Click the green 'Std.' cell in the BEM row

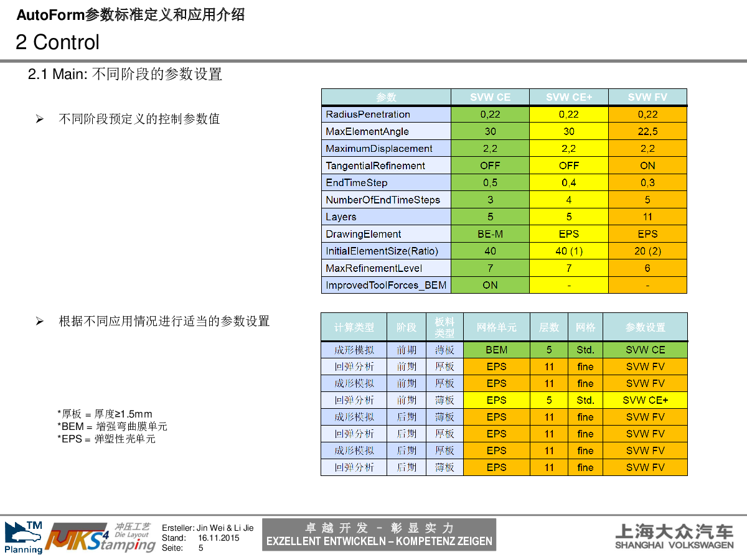pos(585,350)
